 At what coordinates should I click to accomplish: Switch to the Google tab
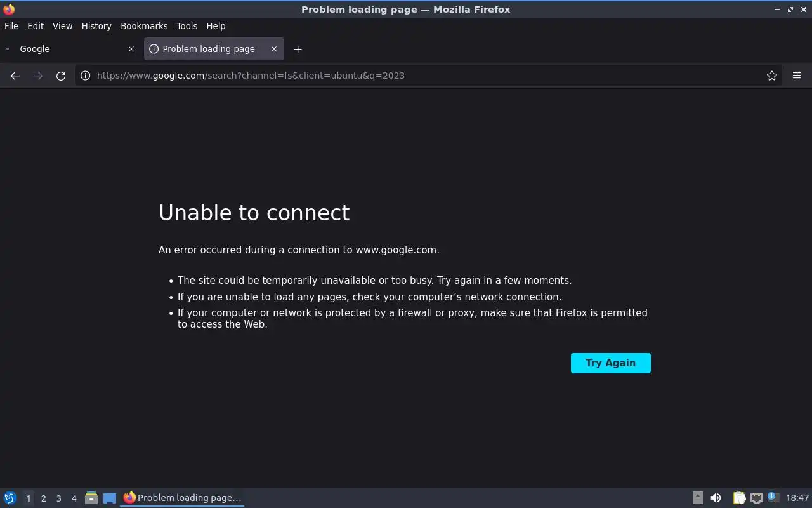pos(70,49)
